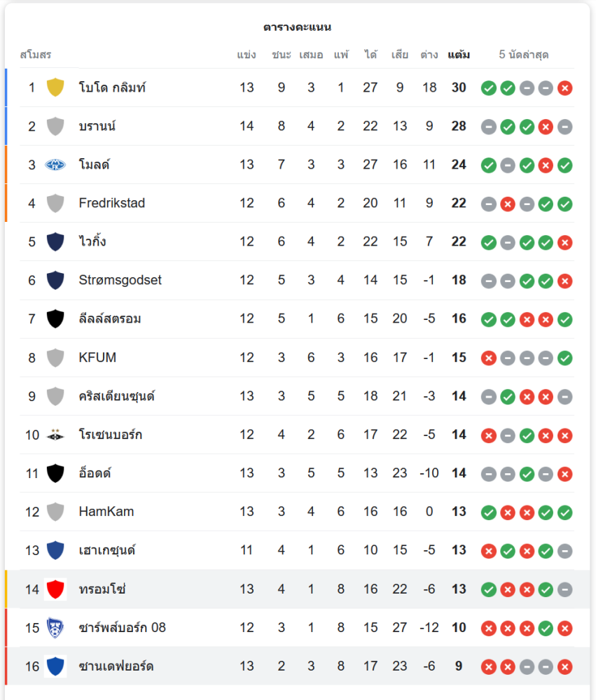This screenshot has width=596, height=700.
Task: Click the สโมสร column header
Action: tap(36, 55)
